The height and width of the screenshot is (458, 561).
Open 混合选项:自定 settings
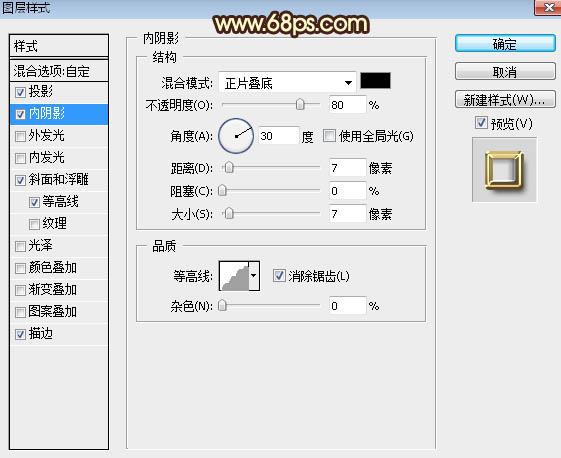coord(59,71)
